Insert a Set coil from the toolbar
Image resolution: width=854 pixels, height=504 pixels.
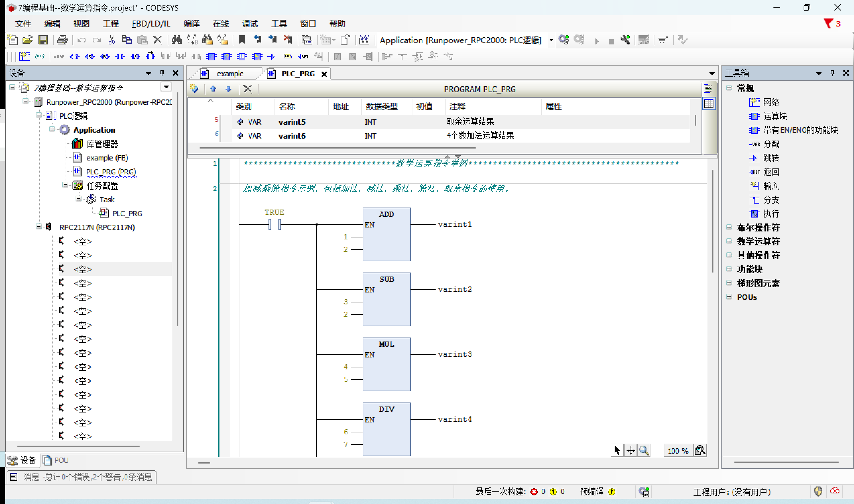click(x=90, y=57)
